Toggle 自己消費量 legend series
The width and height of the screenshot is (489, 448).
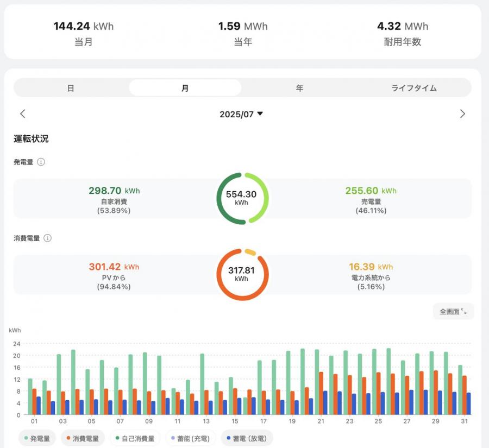click(135, 438)
